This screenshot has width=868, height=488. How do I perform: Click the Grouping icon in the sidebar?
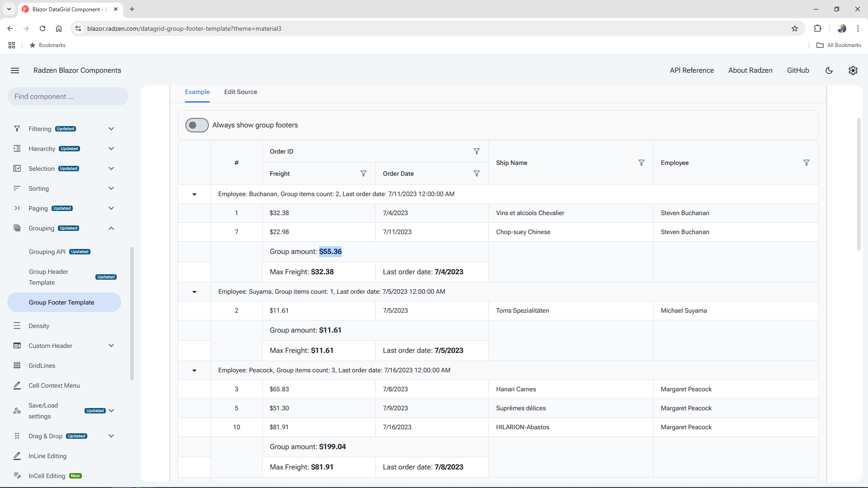tap(17, 228)
